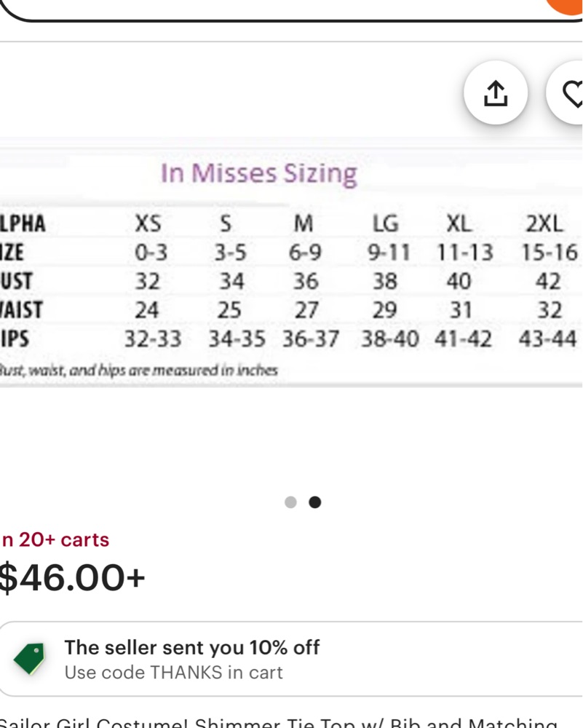The image size is (583, 728).
Task: Tap the XL column header in size chart
Action: [459, 223]
